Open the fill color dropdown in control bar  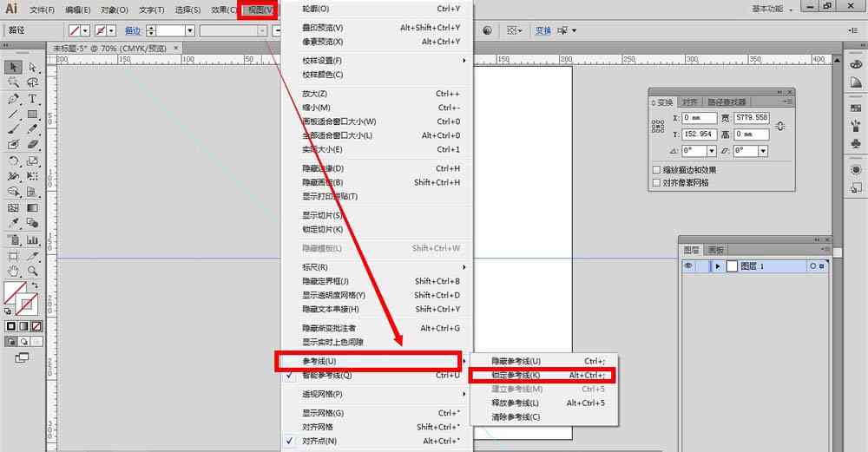(86, 31)
